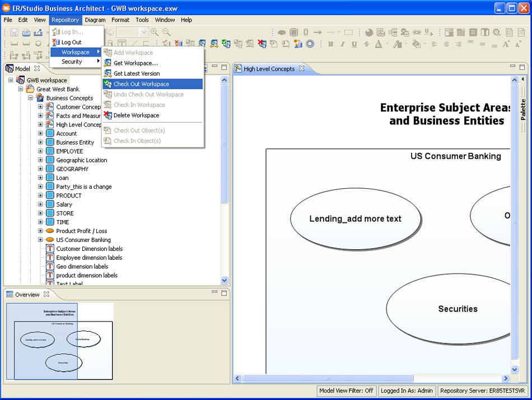This screenshot has height=400, width=532.
Task: Select the ellipse shape tool
Action: (x=282, y=32)
